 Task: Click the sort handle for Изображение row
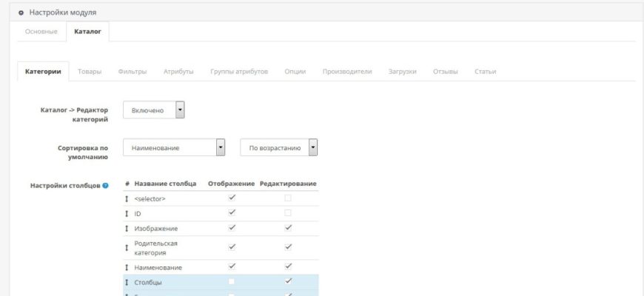point(127,229)
